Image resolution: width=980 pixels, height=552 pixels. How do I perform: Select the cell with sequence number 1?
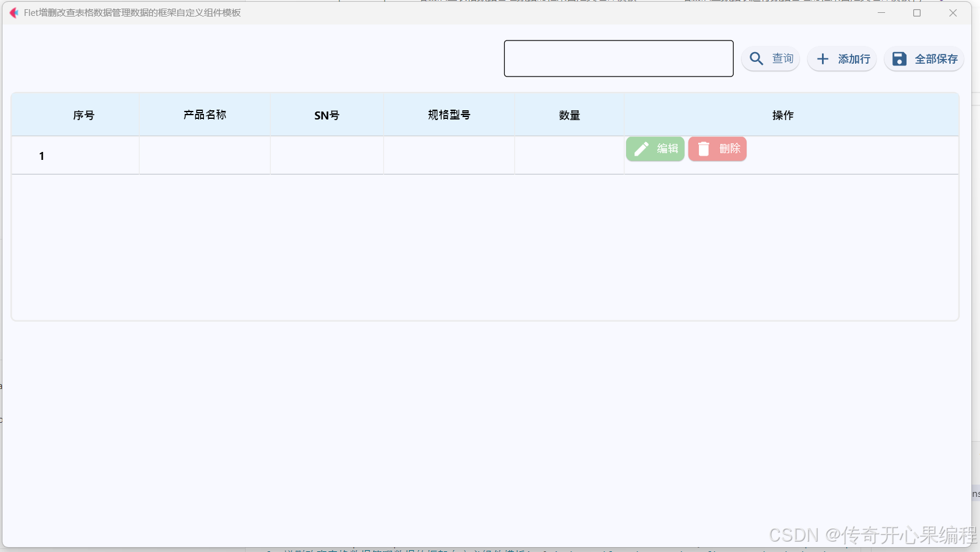75,156
